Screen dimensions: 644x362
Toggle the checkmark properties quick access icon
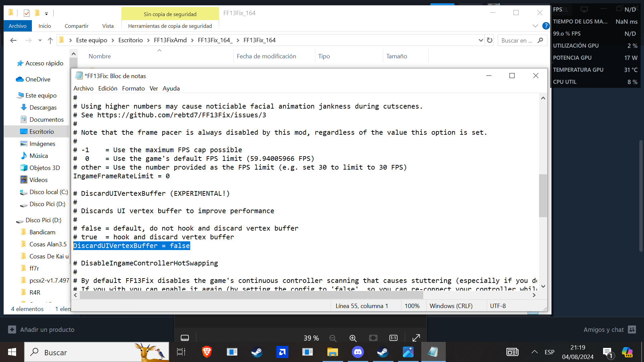[27, 13]
